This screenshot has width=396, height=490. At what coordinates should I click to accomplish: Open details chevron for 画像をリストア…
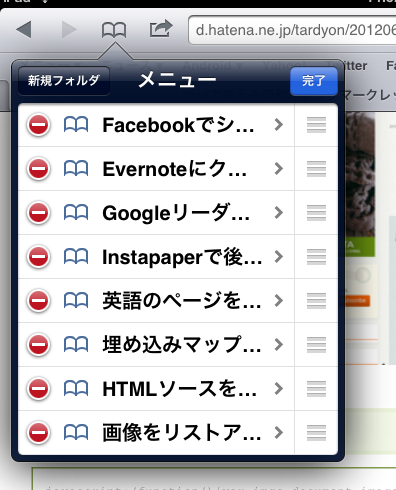[279, 433]
